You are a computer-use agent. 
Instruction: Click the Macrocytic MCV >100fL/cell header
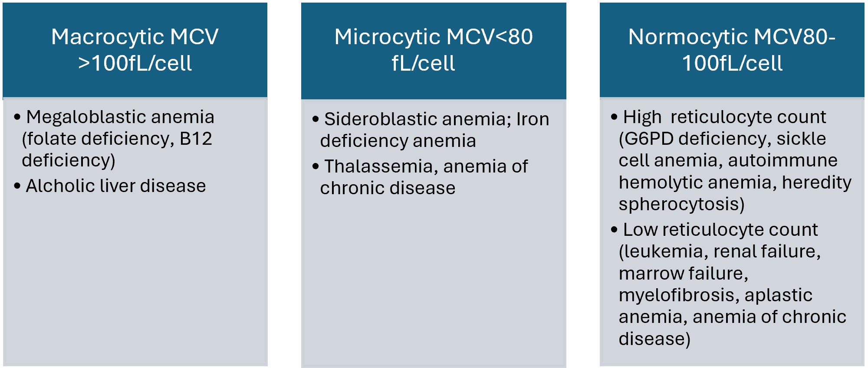click(x=135, y=50)
